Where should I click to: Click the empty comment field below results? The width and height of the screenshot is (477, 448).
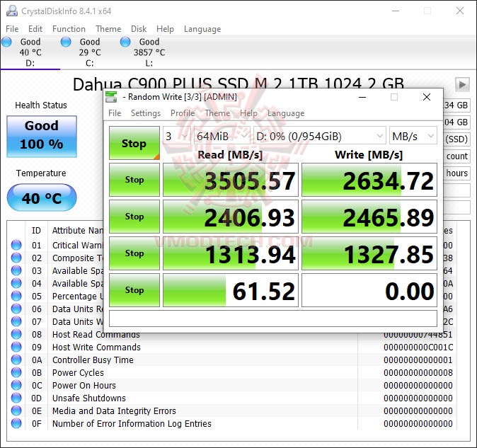click(273, 318)
